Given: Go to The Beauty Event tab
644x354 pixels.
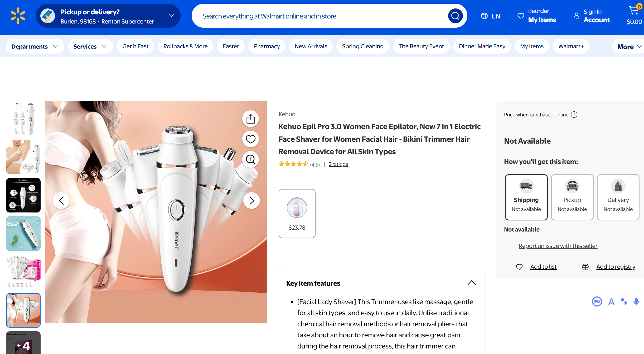Looking at the screenshot, I should tap(421, 46).
